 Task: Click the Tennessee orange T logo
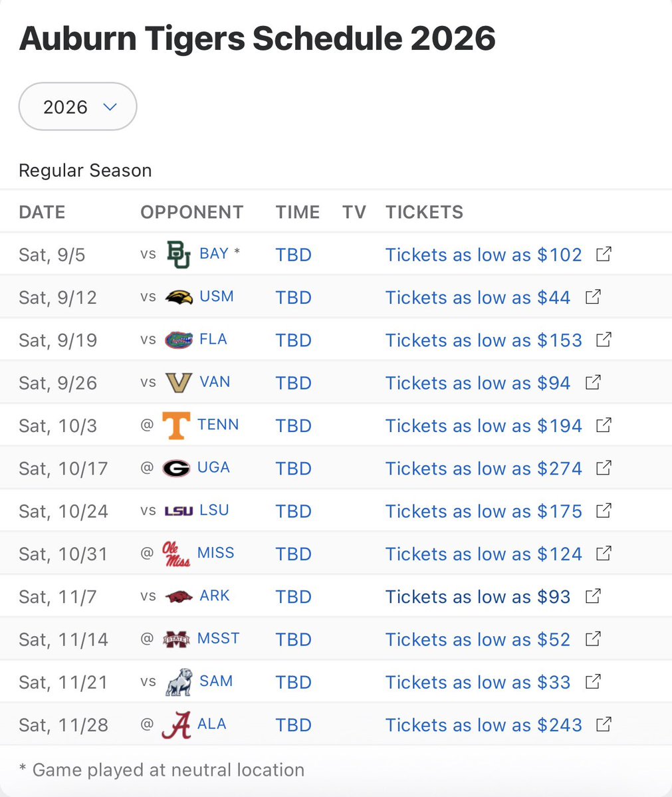point(176,425)
